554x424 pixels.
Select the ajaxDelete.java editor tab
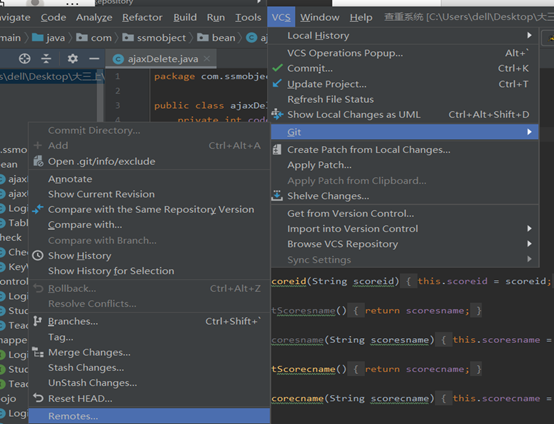click(x=161, y=59)
